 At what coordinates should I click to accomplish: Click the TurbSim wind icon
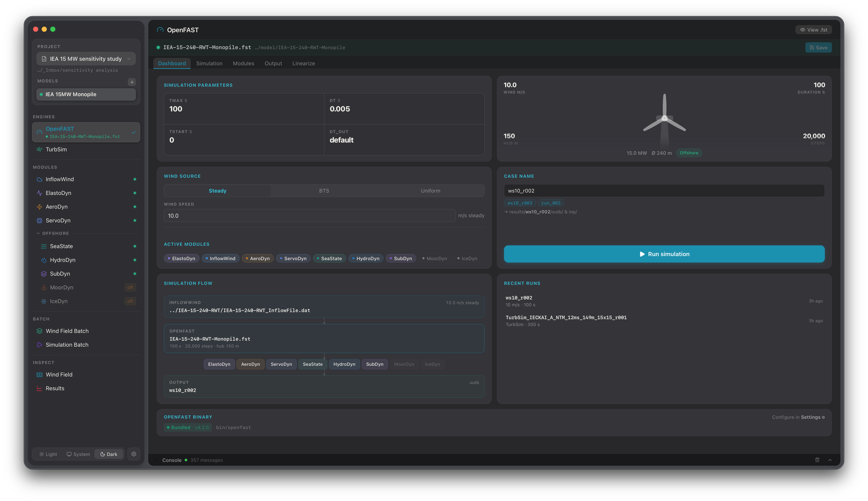click(39, 149)
